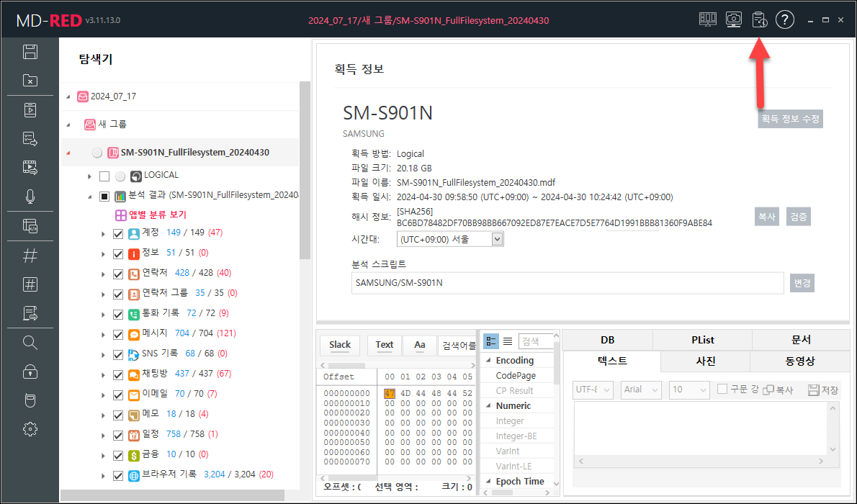Enable the 구문 강조 checkbox
Image resolution: width=857 pixels, height=504 pixels.
(x=722, y=389)
